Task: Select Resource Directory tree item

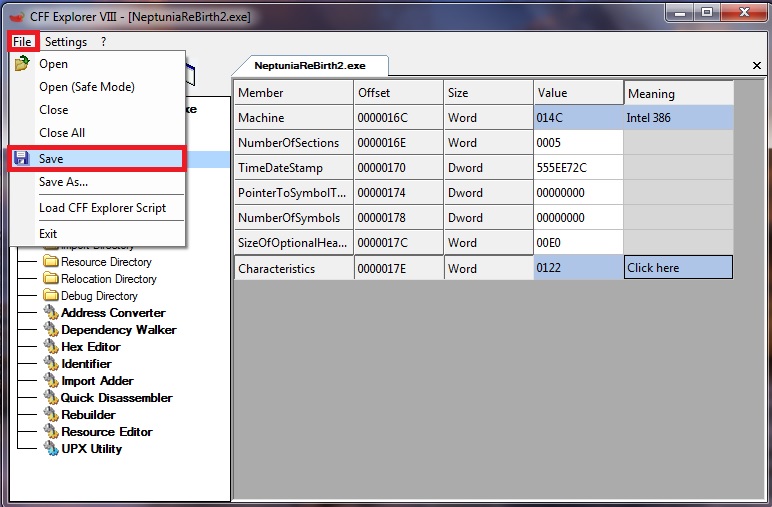Action: 106,262
